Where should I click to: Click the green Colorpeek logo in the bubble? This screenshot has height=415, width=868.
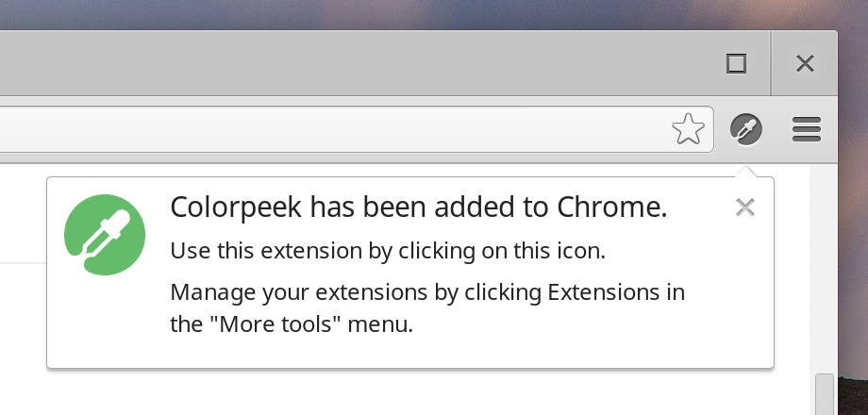point(105,235)
